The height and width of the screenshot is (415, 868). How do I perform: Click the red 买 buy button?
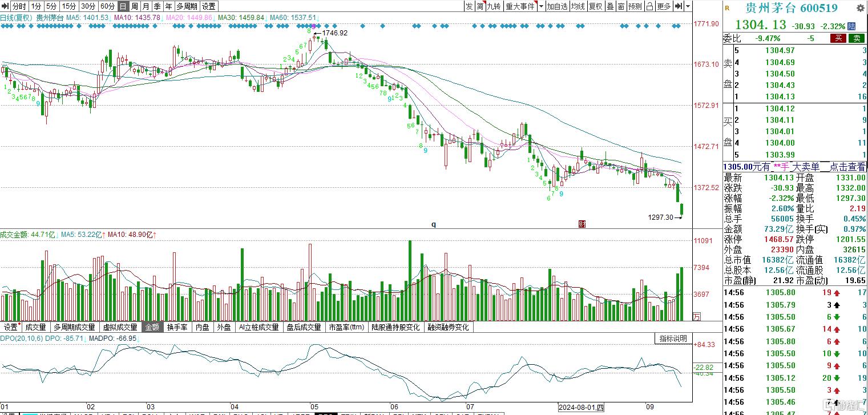pos(838,38)
